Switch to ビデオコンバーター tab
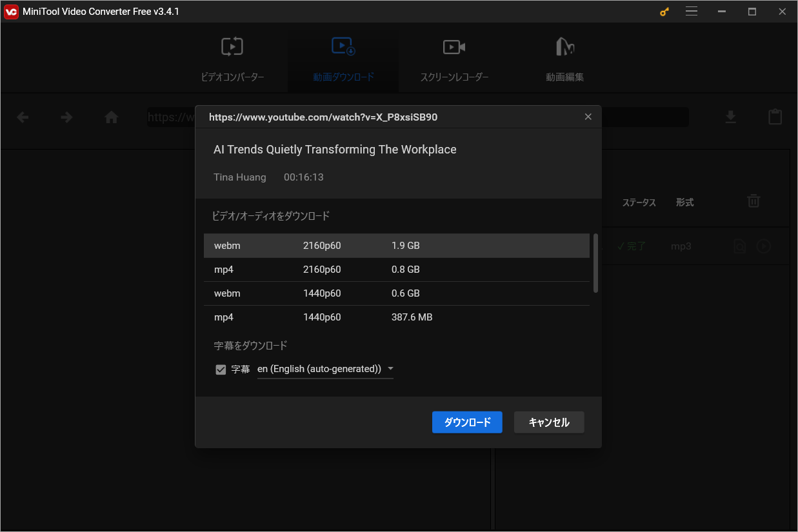The image size is (798, 532). [233, 60]
